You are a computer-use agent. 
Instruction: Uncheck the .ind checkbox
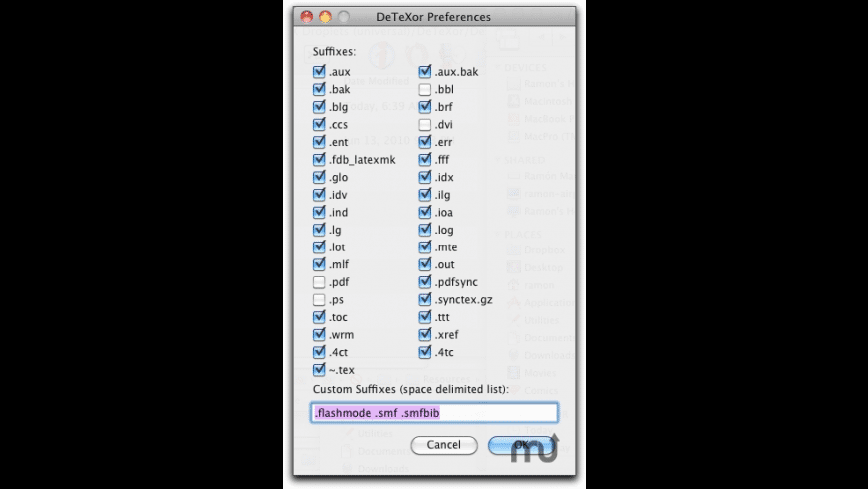coord(319,212)
